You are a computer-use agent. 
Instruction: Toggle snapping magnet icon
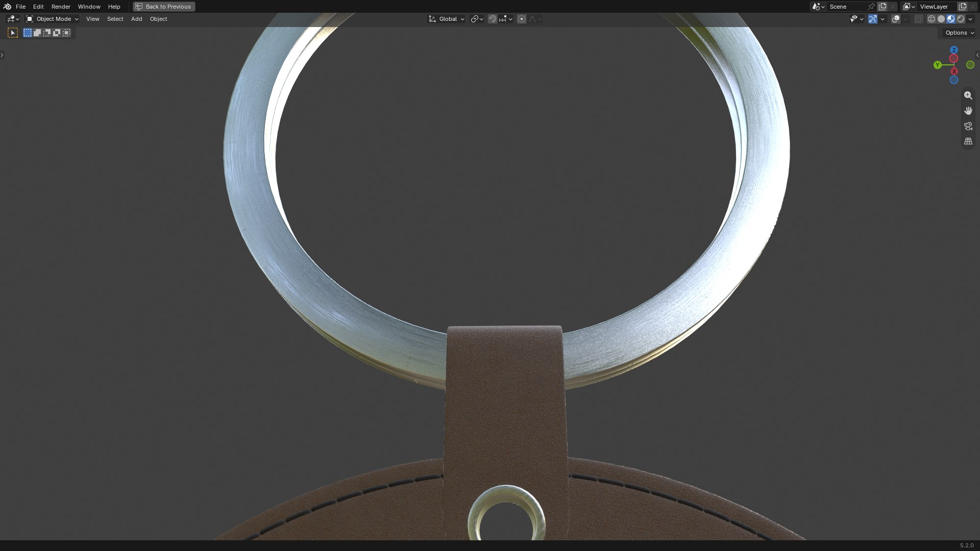coord(492,19)
